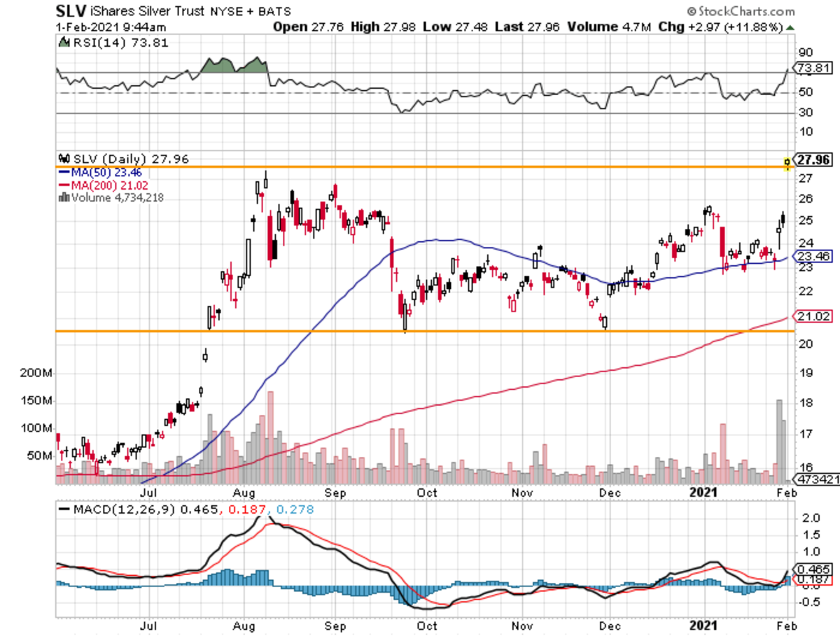This screenshot has width=840, height=636.
Task: Click the candlestick icon beside SLV (Daily)
Action: [62, 159]
